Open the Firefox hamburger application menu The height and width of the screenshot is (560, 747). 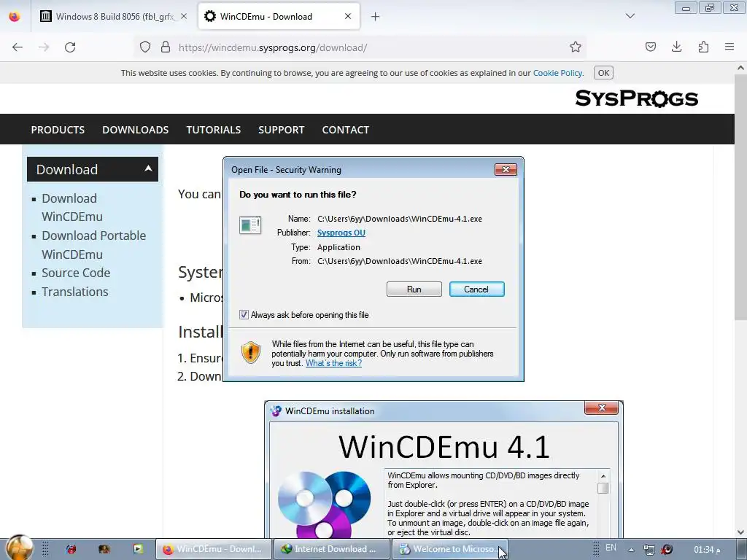pyautogui.click(x=729, y=47)
